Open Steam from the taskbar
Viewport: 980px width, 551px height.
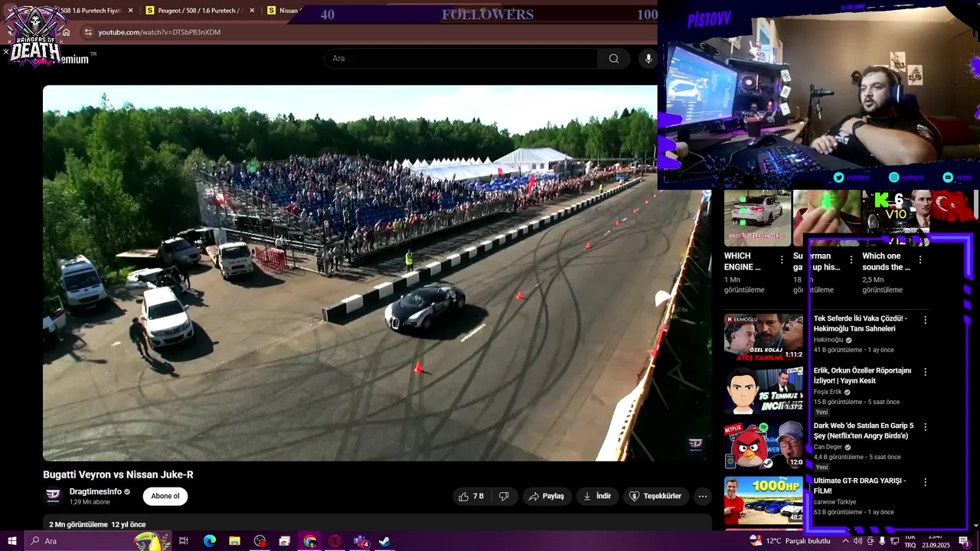coord(385,541)
